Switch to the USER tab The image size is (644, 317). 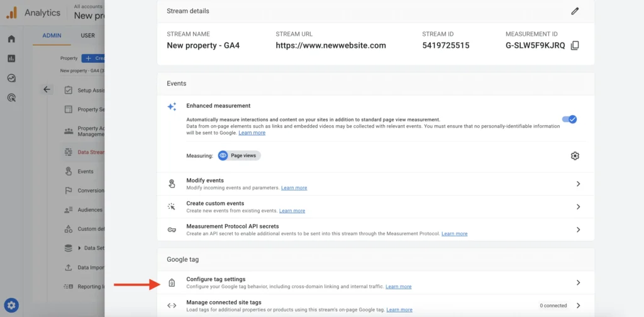coord(88,35)
